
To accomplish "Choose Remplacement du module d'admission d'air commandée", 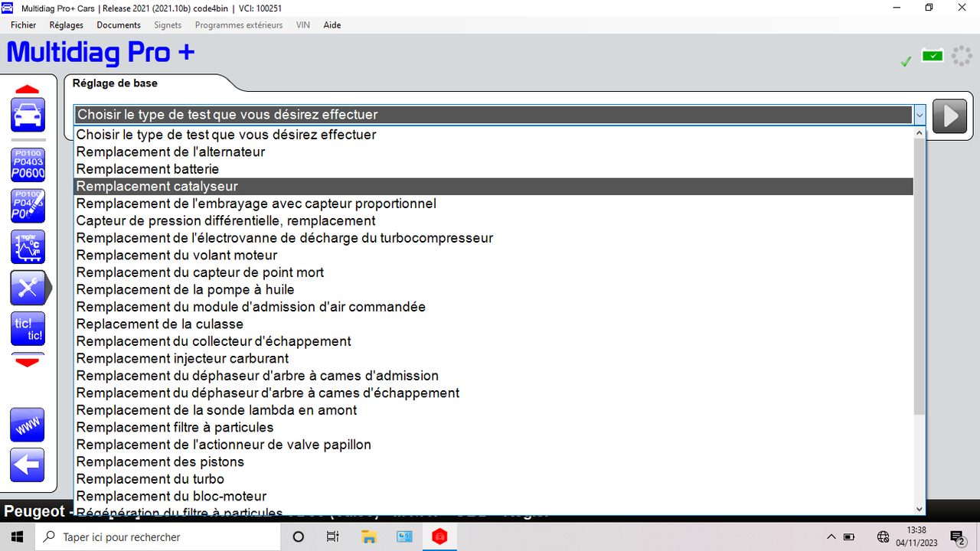I will (494, 307).
